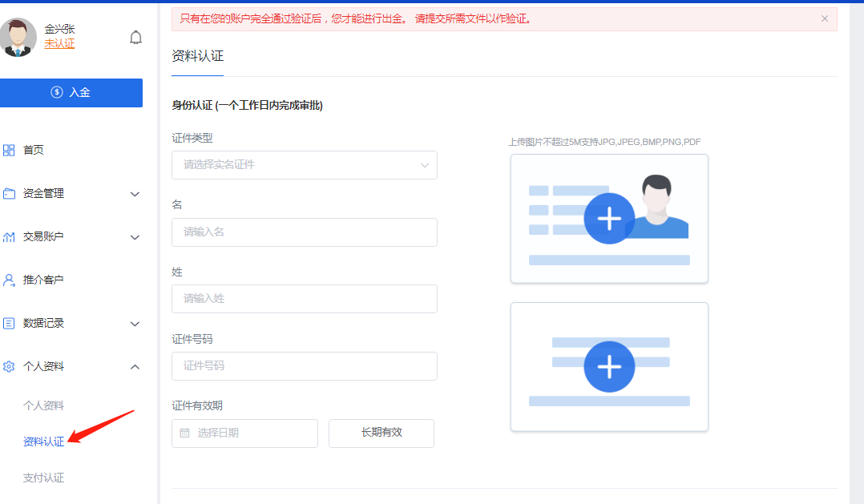The height and width of the screenshot is (504, 864).
Task: Upload ID front photo via plus card
Action: (x=609, y=219)
